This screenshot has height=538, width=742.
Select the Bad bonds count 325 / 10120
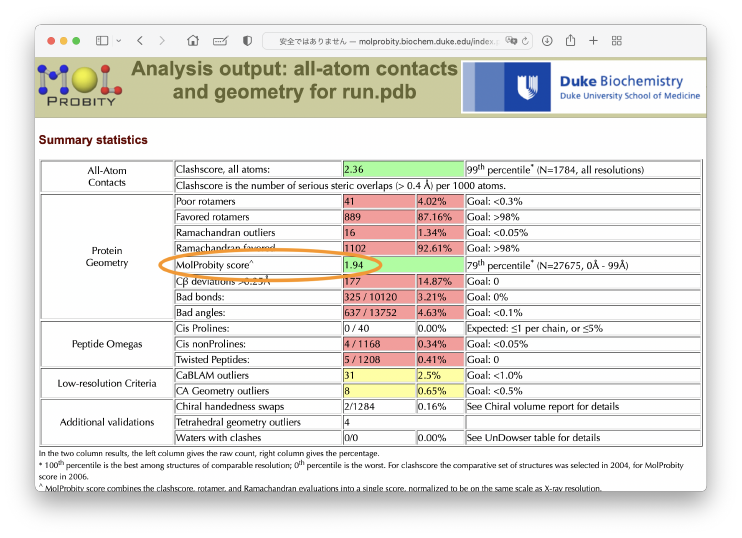(x=371, y=297)
